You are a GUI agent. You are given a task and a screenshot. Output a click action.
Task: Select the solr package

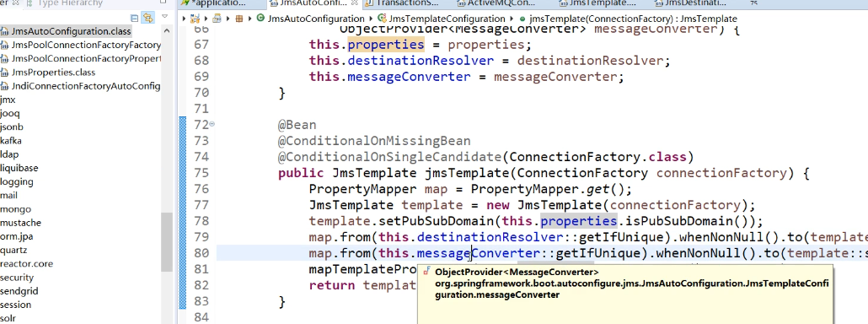pos(8,318)
